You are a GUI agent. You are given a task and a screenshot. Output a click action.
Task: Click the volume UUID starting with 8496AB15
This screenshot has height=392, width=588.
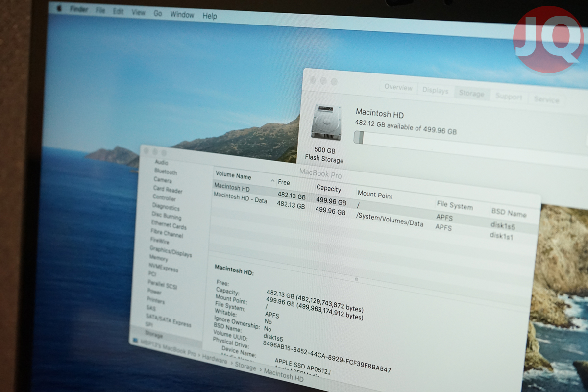pos(327,356)
